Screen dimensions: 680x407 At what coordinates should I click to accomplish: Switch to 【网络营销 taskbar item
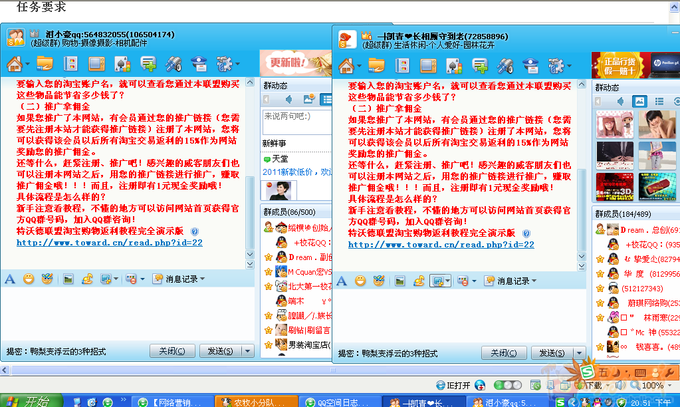click(173, 402)
